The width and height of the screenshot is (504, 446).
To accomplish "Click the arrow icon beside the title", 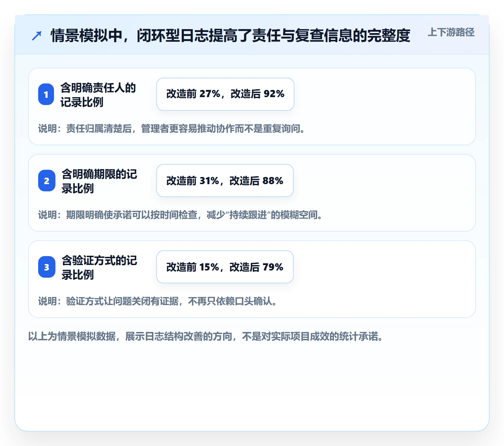I will coord(37,36).
